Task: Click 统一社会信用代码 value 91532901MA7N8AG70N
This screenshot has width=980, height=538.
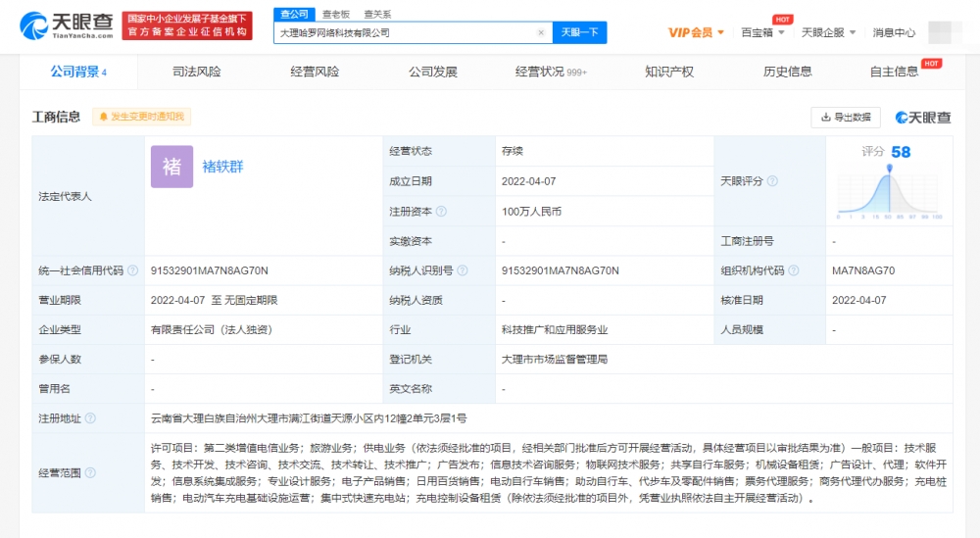Action: pyautogui.click(x=210, y=270)
